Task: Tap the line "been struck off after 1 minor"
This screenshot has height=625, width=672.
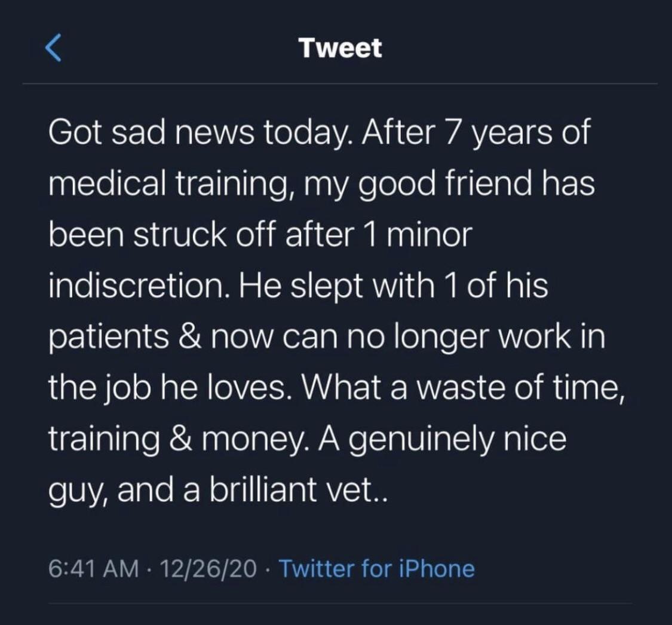Action: (x=260, y=235)
